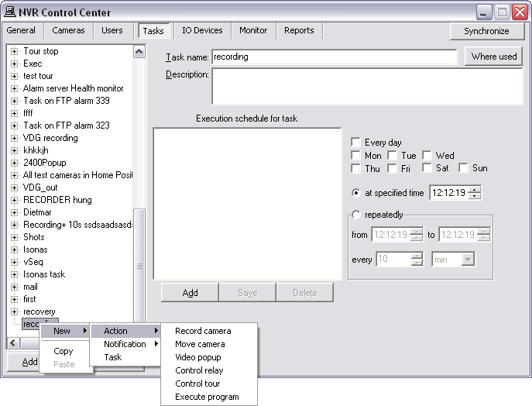Select the mail task
This screenshot has height=406, width=532.
(x=30, y=287)
